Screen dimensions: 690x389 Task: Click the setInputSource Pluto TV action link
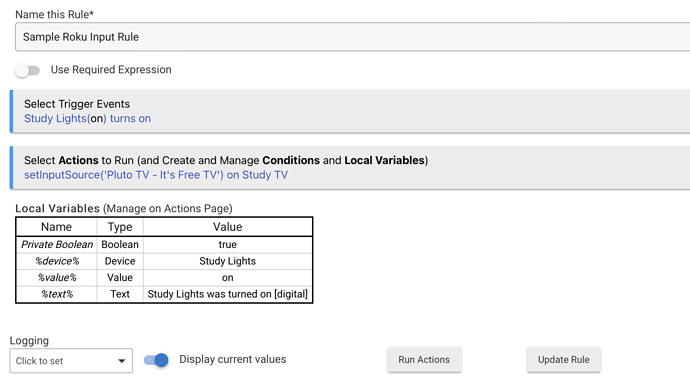[156, 175]
